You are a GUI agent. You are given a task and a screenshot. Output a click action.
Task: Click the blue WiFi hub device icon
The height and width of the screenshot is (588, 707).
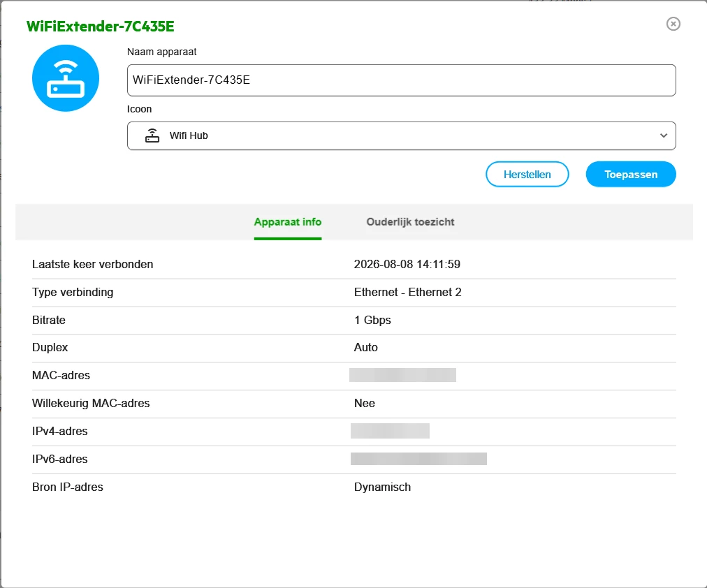(x=66, y=78)
